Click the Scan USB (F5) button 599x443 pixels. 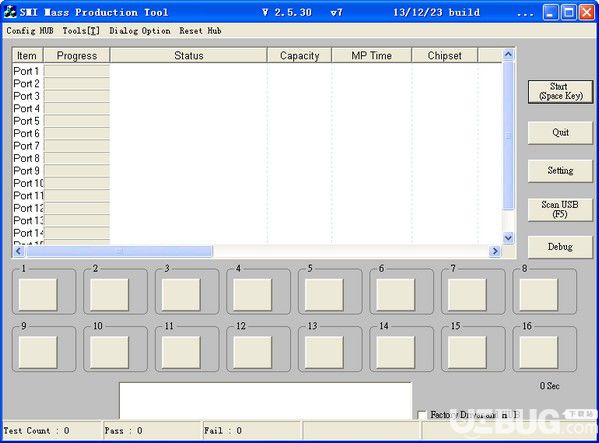click(560, 209)
